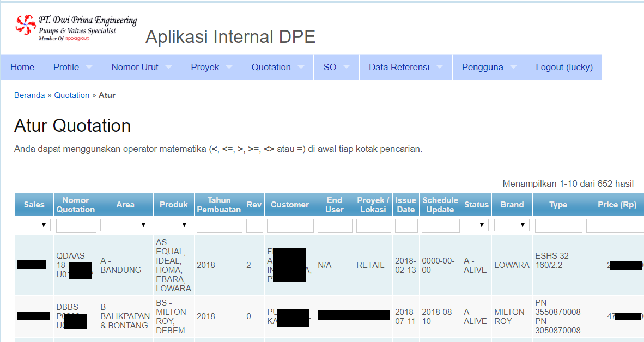
Task: Go to the Home menu item
Action: click(x=22, y=68)
